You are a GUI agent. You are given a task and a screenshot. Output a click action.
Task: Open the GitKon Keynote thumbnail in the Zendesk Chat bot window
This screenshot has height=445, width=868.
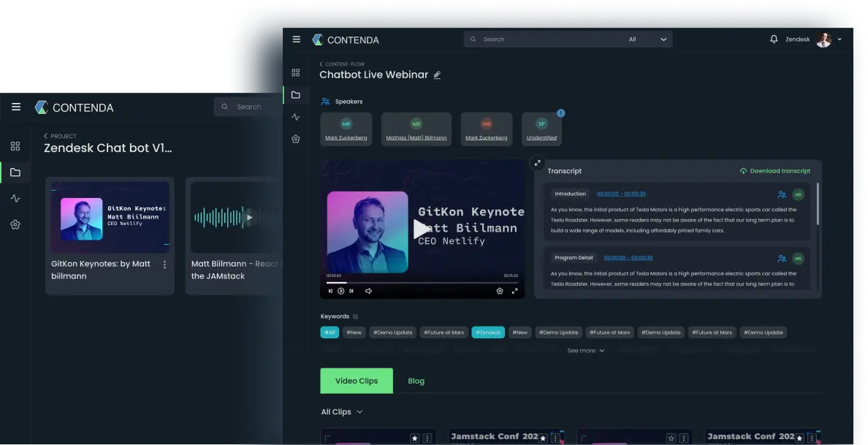(x=110, y=218)
